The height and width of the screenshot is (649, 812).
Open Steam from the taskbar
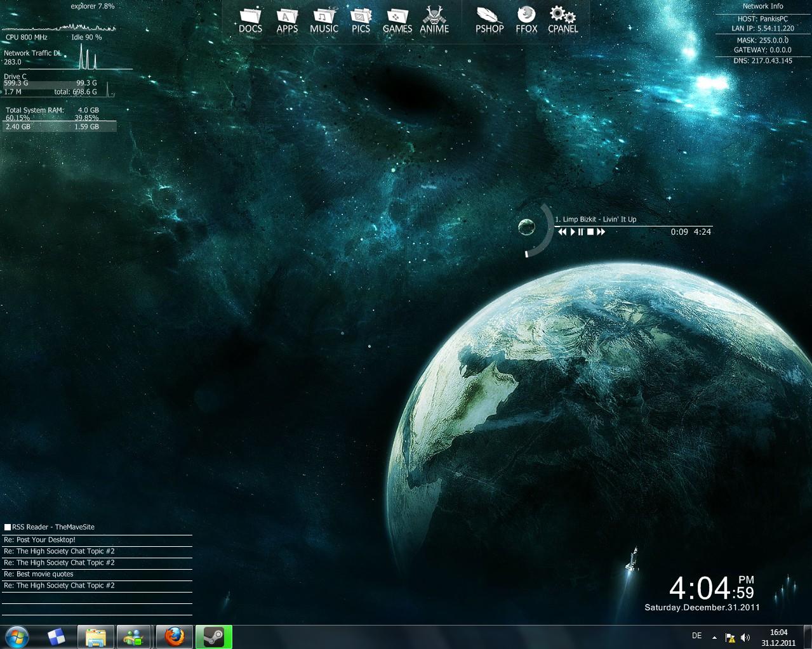click(x=214, y=637)
